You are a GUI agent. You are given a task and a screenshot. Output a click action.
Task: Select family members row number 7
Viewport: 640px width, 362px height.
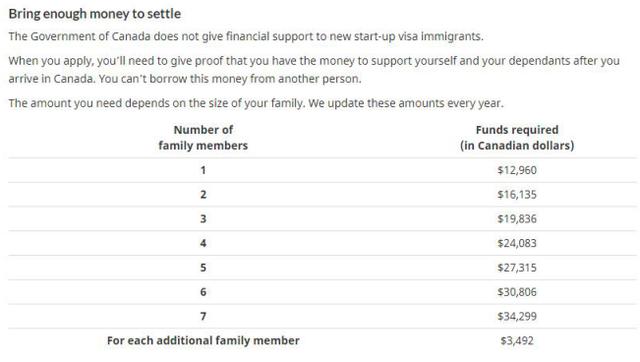[203, 316]
